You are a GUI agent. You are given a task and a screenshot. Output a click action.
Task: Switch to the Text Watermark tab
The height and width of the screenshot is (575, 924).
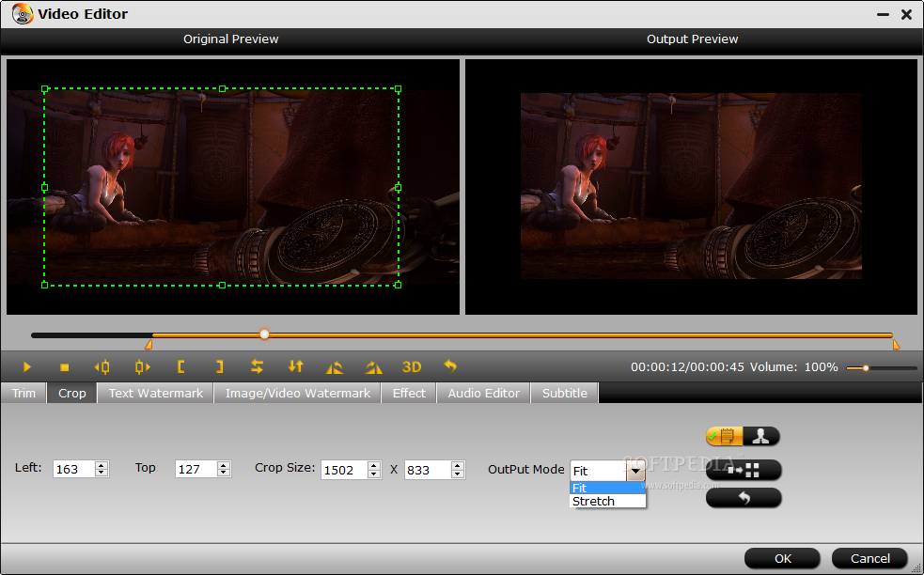tap(156, 393)
